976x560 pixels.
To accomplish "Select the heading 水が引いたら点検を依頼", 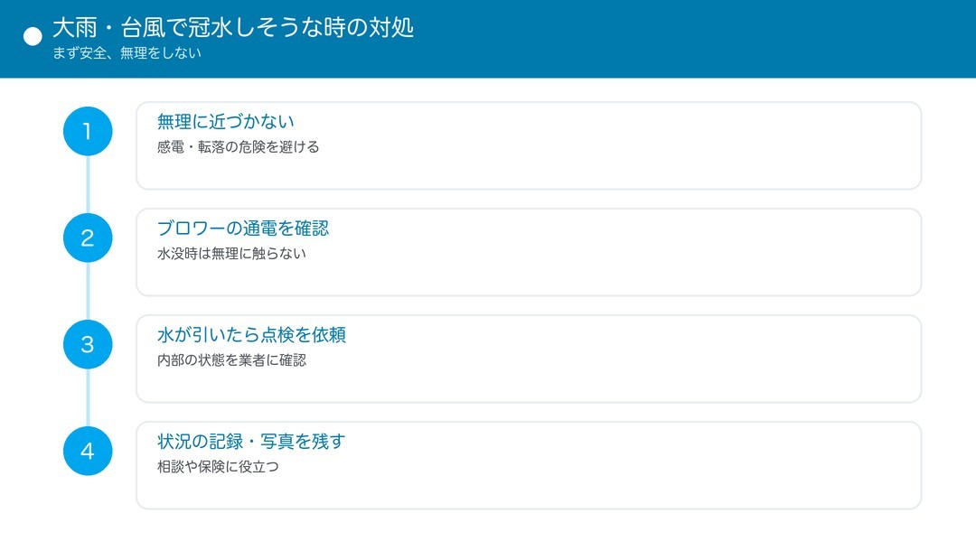I will 251,335.
